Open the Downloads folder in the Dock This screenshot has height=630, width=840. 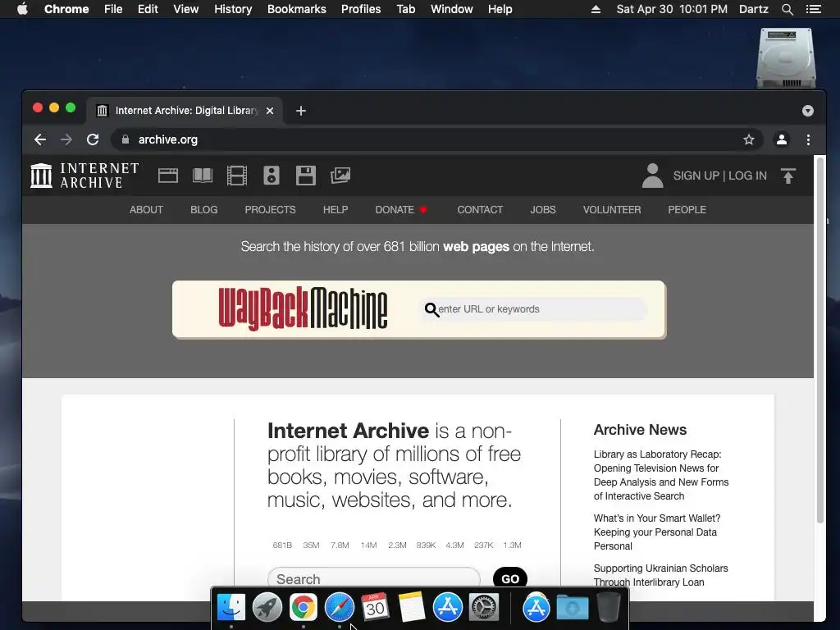point(573,608)
